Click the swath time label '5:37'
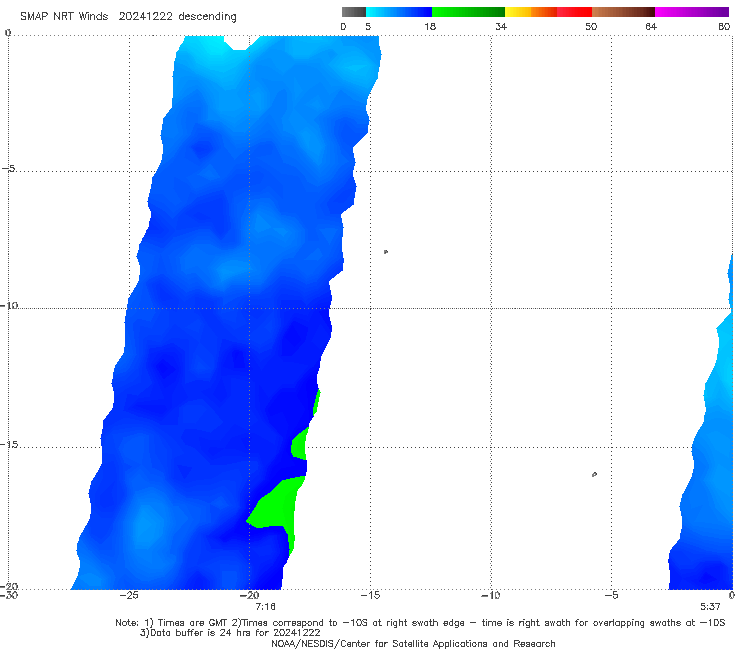Image resolution: width=740 pixels, height=650 pixels. tap(710, 607)
